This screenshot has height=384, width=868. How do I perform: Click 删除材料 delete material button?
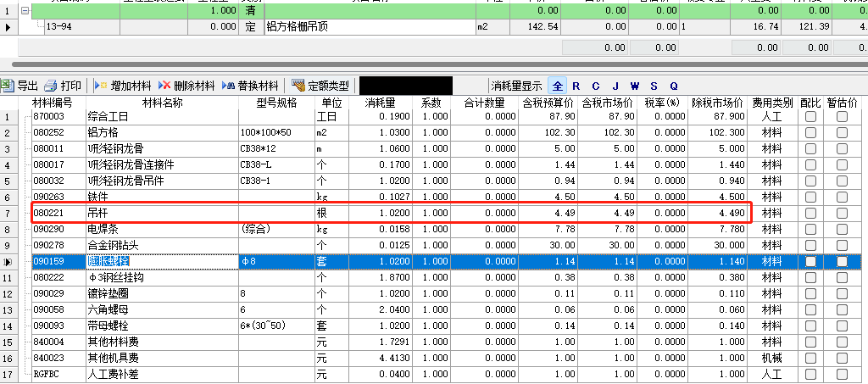coord(186,86)
